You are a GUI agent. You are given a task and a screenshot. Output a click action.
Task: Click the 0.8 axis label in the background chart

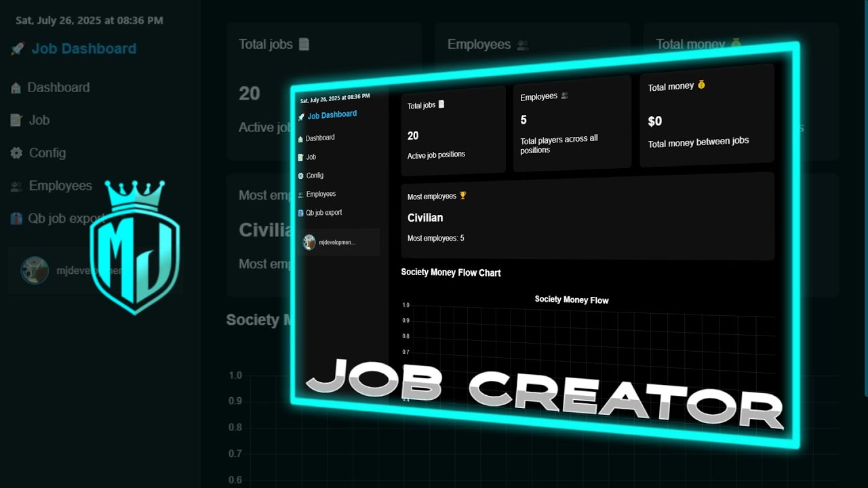pyautogui.click(x=235, y=428)
